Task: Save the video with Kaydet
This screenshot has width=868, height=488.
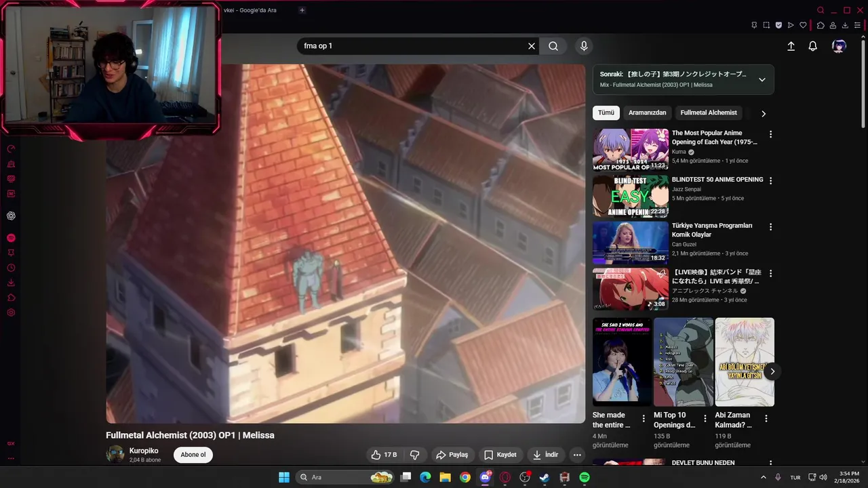Action: pos(500,455)
